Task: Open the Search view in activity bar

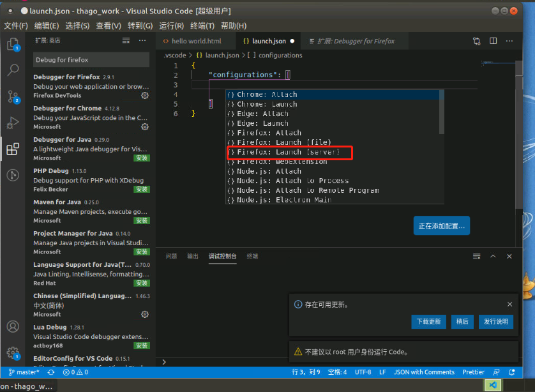Action: point(13,70)
